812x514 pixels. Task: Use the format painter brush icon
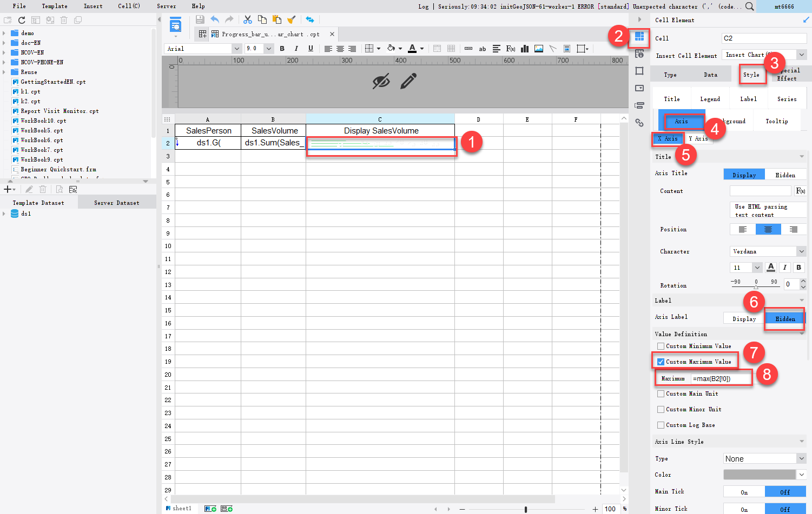pos(292,19)
